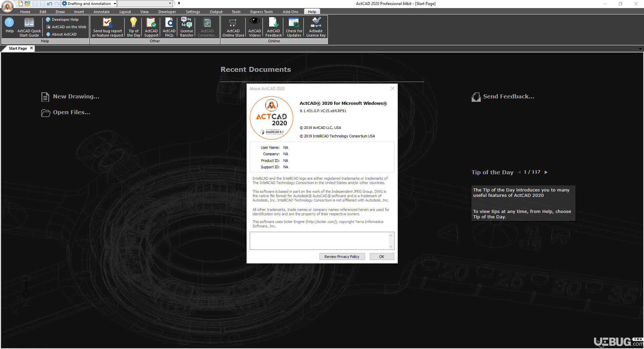Screen dimensions: 644x349
Task: Click the Save As quick-access icon
Action: [42, 3]
